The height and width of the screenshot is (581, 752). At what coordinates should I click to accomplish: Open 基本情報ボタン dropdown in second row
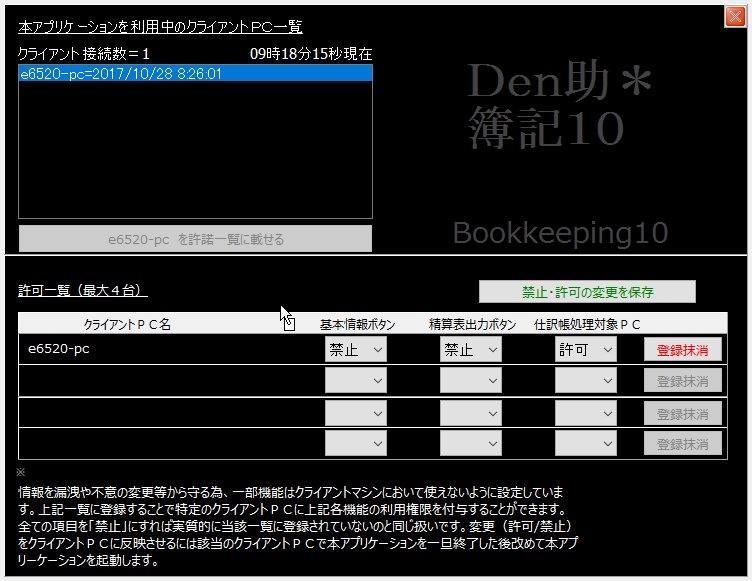pos(355,381)
